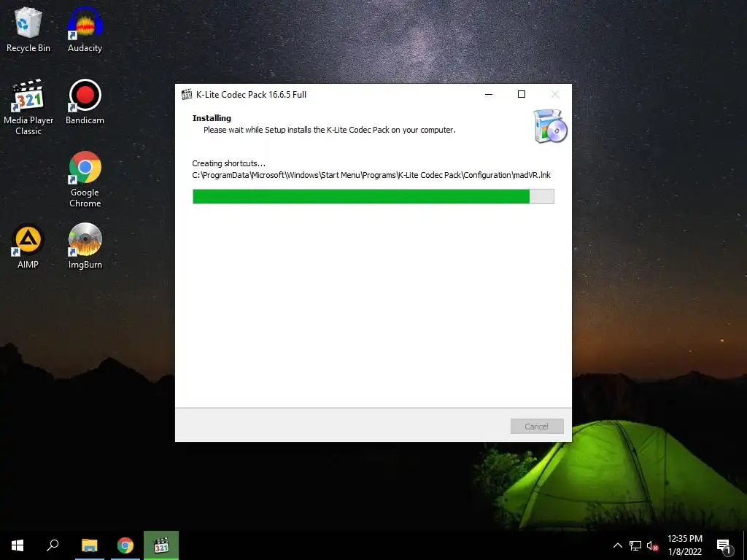This screenshot has width=747, height=560.
Task: Switch to the K-Lite setup taskbar item
Action: (161, 545)
